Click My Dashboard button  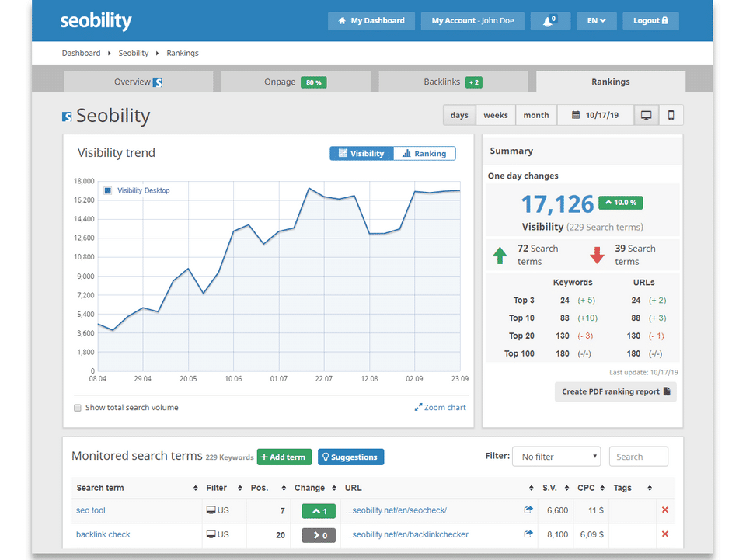click(x=371, y=21)
